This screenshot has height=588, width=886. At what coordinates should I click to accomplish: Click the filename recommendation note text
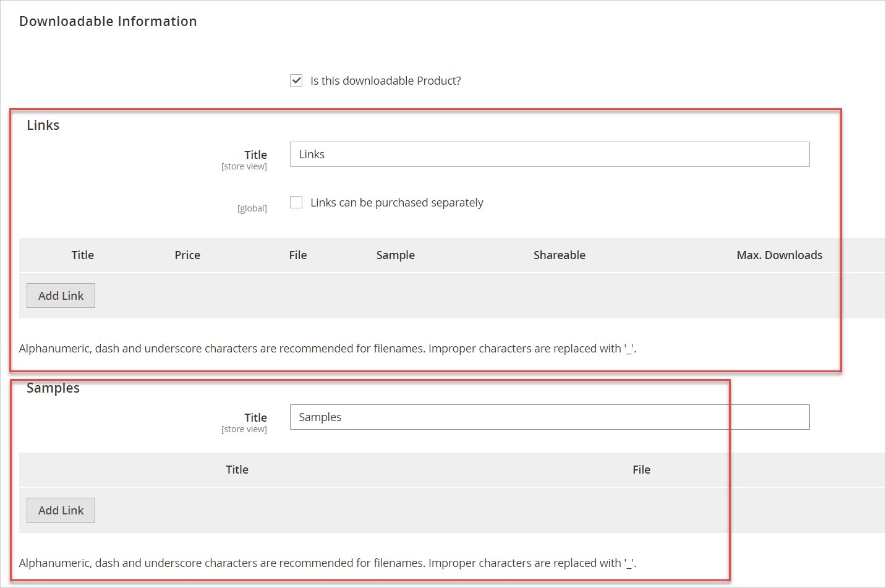(x=326, y=348)
